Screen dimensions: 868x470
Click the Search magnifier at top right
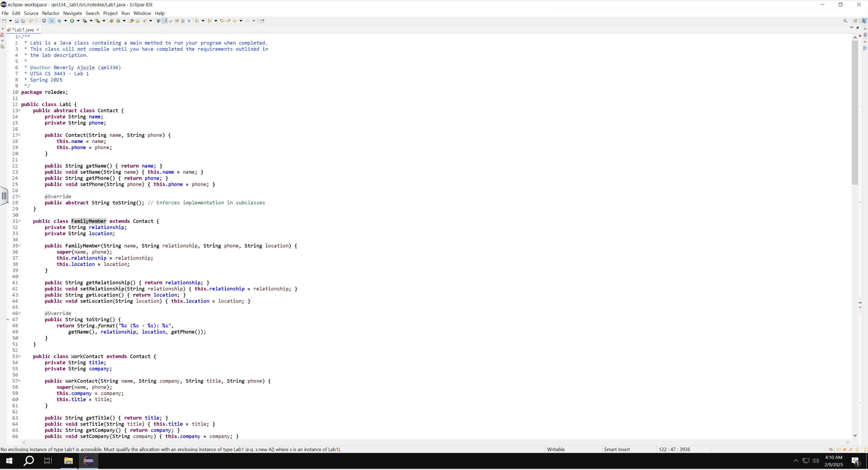[x=845, y=21]
